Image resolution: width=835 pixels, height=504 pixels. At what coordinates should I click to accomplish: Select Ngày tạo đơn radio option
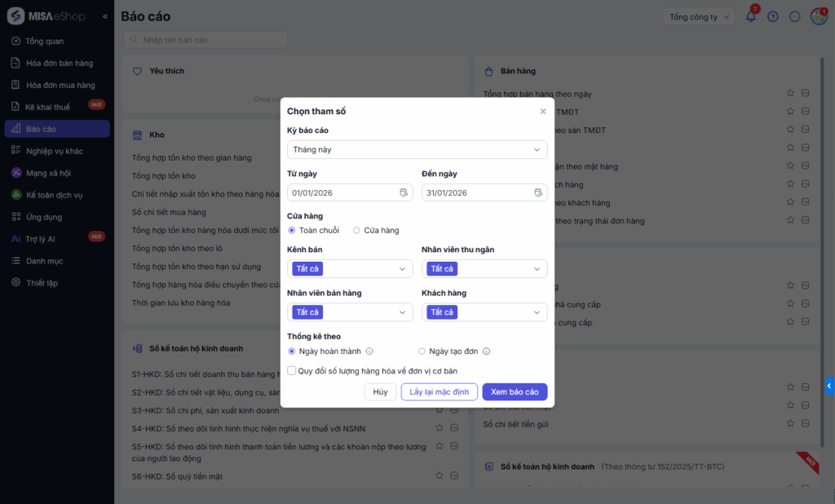click(422, 351)
